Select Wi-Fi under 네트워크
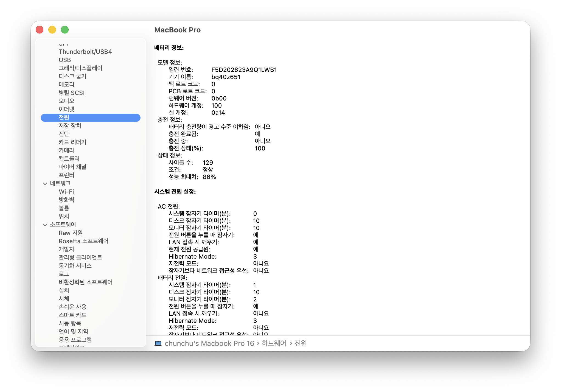This screenshot has height=392, width=561. point(66,192)
